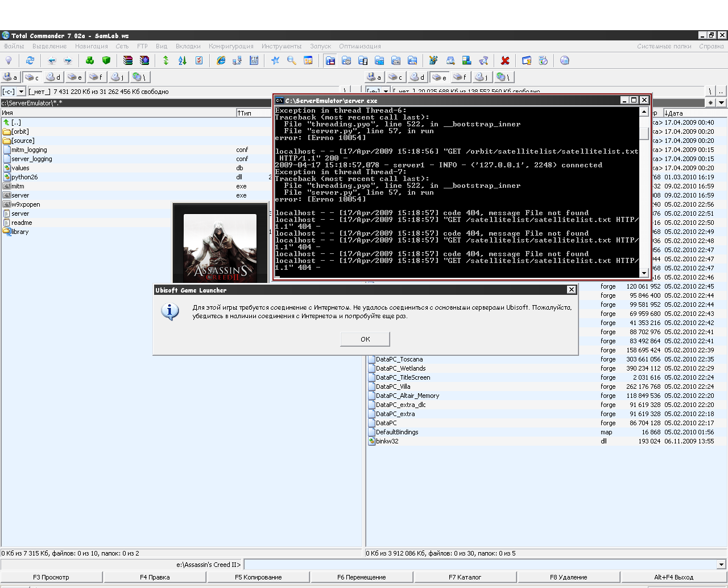Viewport: 728px width, 588px height.
Task: Open the FTP menu
Action: click(x=142, y=46)
